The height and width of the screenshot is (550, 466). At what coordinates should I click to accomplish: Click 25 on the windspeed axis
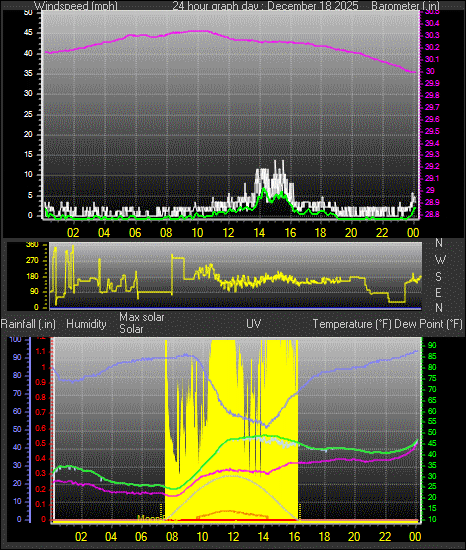[x=28, y=114]
